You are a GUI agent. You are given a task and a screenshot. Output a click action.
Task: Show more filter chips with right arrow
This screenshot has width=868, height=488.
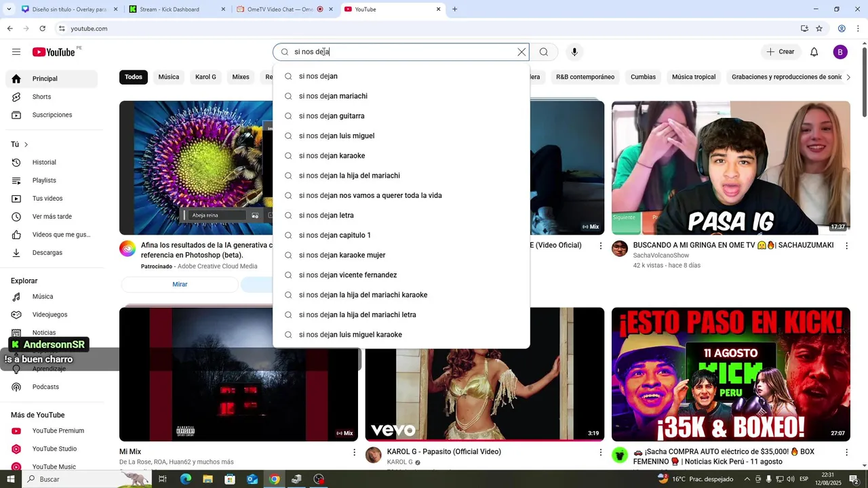coord(848,77)
